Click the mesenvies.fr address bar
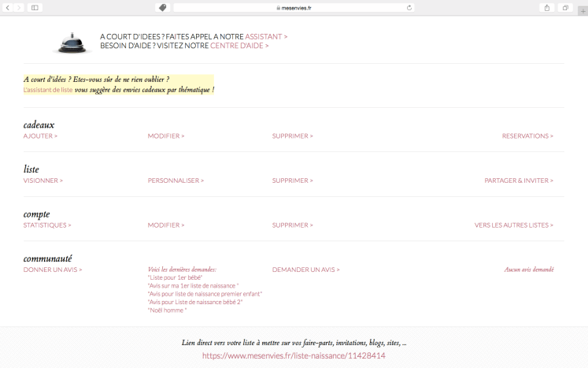The width and height of the screenshot is (588, 368). click(x=293, y=7)
